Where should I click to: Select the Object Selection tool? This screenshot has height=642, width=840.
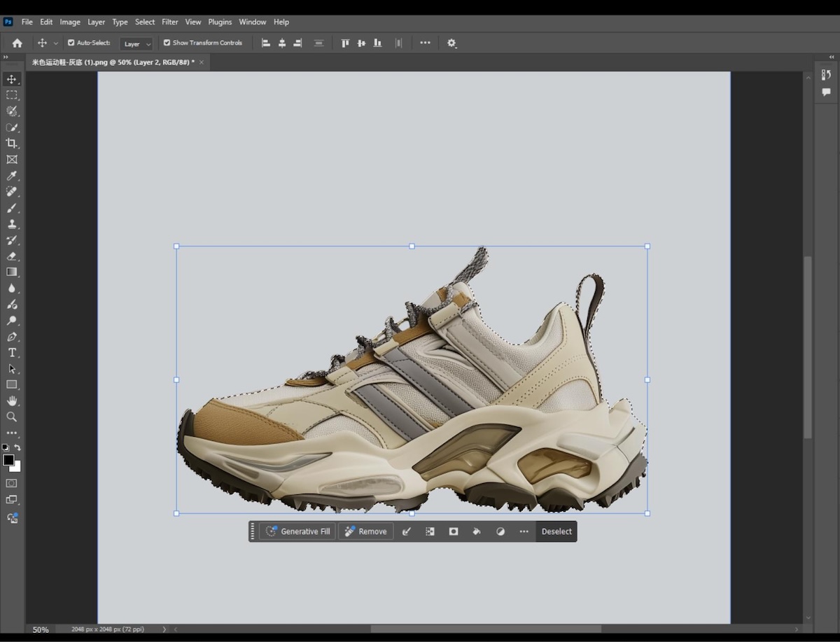(12, 111)
